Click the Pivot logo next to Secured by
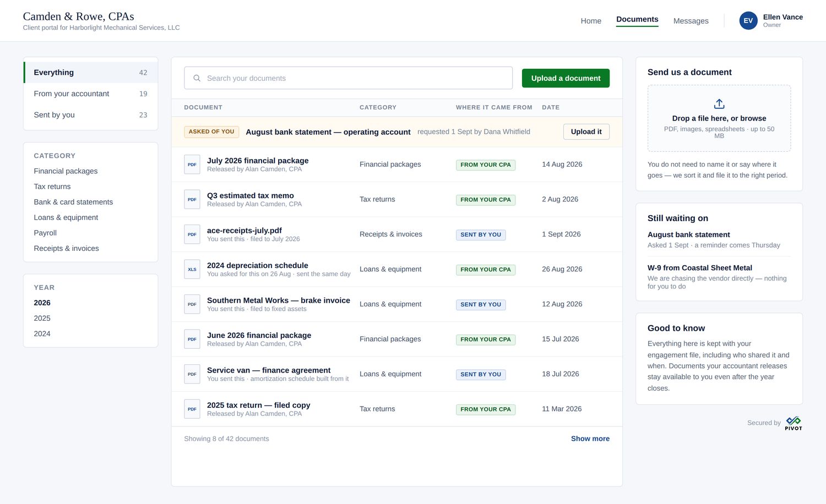826x504 pixels. click(x=794, y=423)
